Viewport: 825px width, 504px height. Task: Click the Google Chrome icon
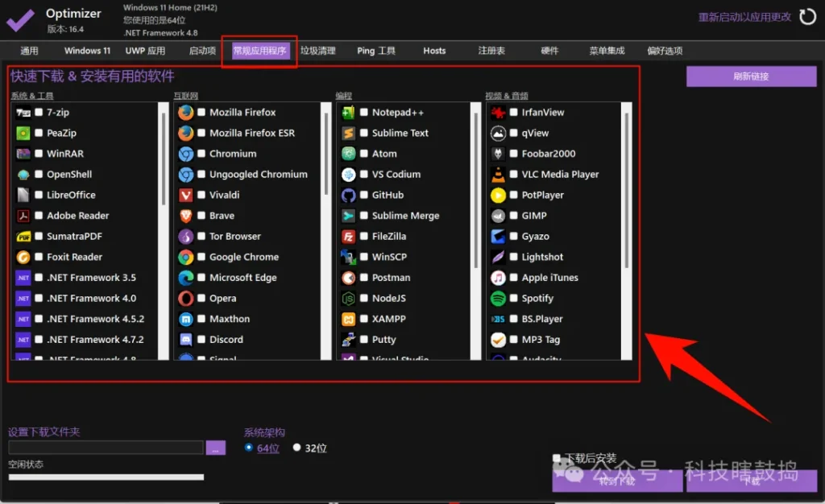coord(186,257)
